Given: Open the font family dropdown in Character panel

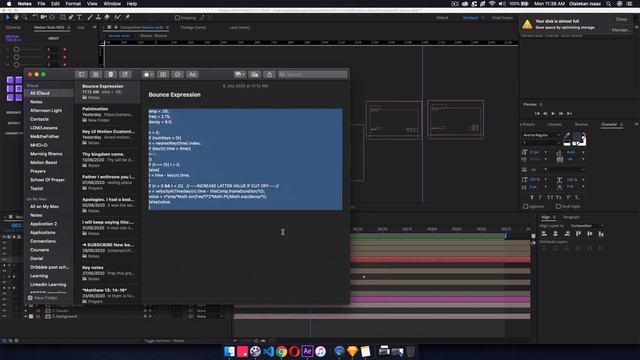Looking at the screenshot, I should 541,135.
